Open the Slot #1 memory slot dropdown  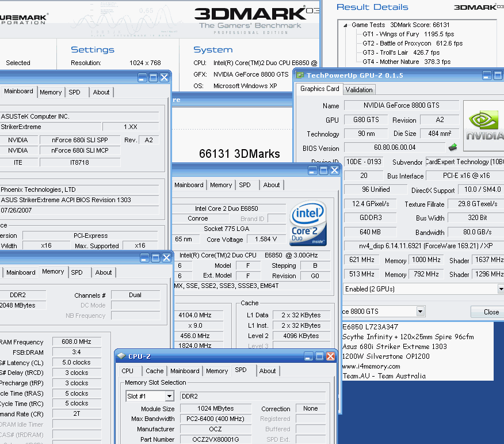click(169, 396)
